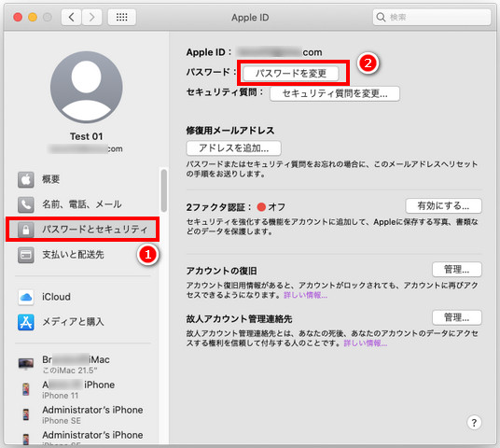Focus the 検索 search field

coord(432,17)
